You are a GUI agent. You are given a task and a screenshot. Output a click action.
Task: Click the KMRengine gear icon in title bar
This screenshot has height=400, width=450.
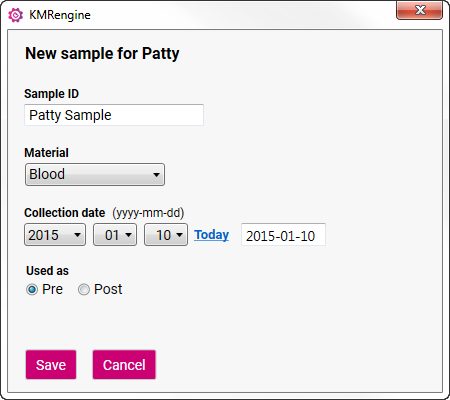click(15, 15)
